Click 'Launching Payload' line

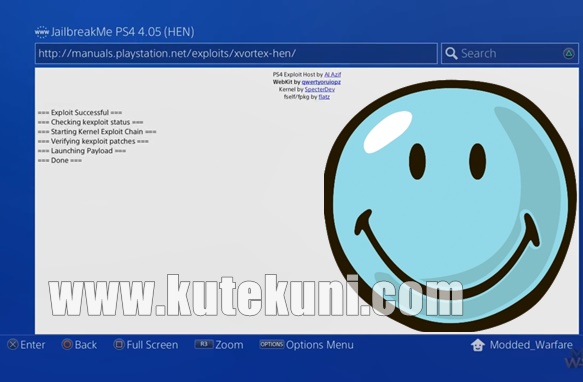[x=82, y=151]
